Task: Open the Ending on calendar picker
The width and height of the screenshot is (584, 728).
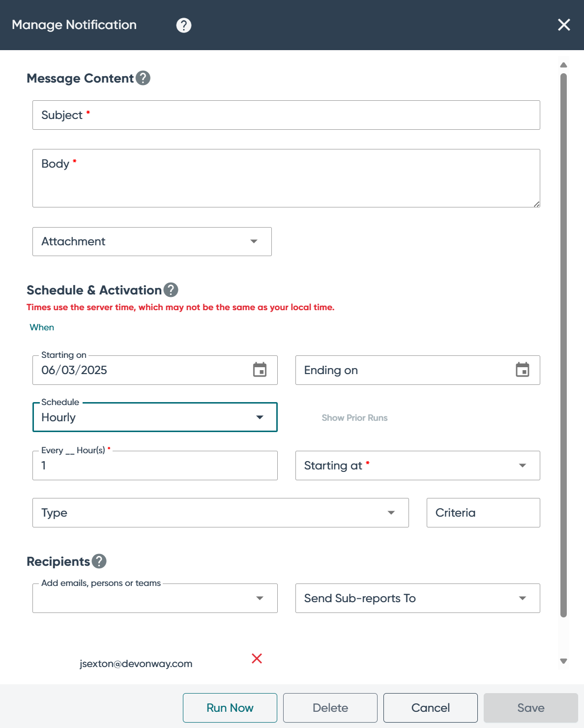Action: tap(523, 370)
